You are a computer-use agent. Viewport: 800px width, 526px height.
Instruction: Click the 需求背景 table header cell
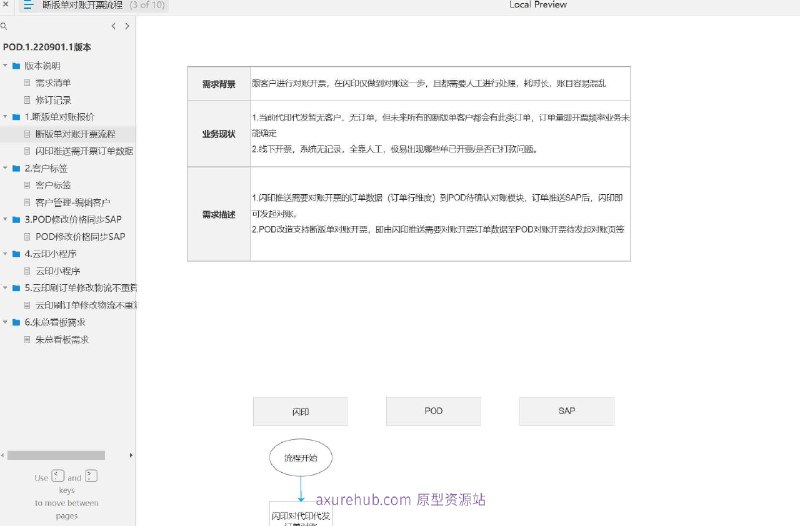[x=219, y=84]
